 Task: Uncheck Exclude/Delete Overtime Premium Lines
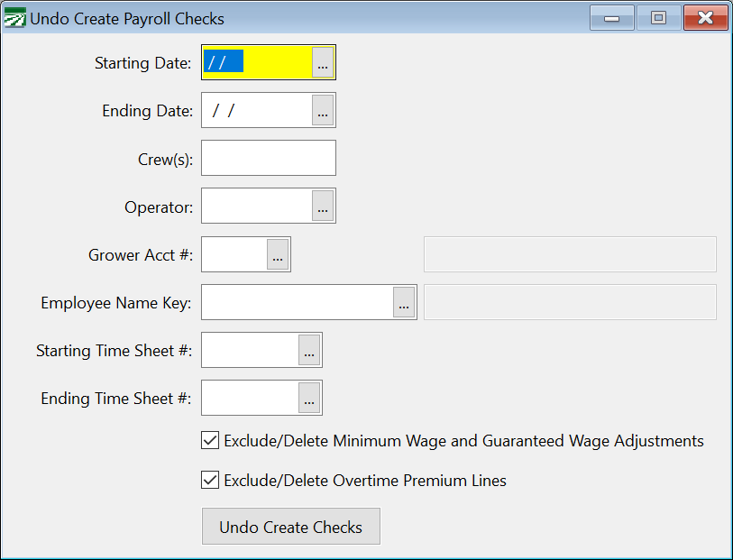[209, 480]
